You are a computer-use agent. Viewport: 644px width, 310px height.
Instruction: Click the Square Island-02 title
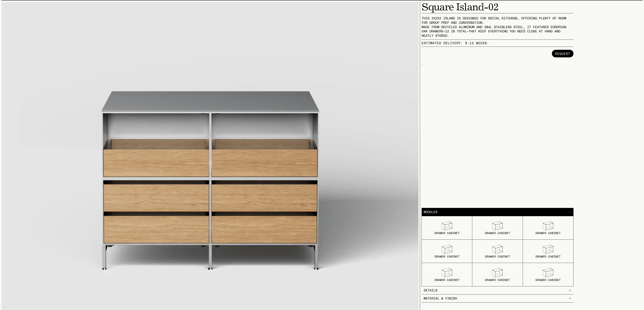click(x=460, y=7)
